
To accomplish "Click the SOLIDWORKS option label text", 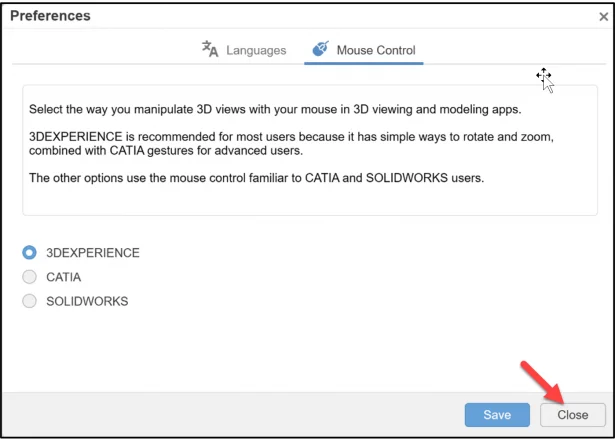I will tap(87, 301).
